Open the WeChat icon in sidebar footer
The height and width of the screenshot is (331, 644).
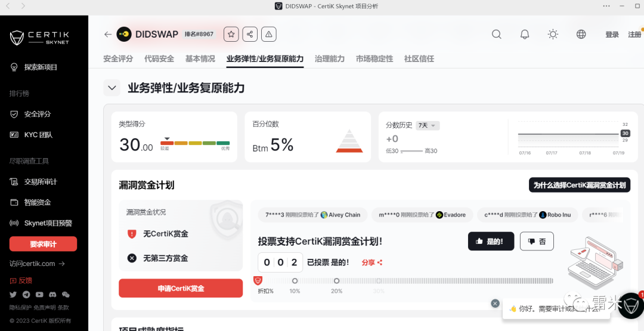[66, 295]
